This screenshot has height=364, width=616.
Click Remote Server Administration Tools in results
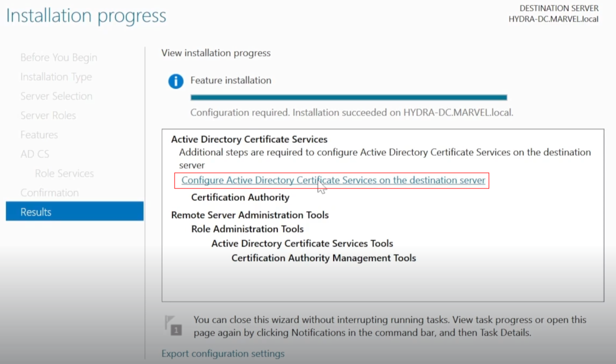coord(249,215)
